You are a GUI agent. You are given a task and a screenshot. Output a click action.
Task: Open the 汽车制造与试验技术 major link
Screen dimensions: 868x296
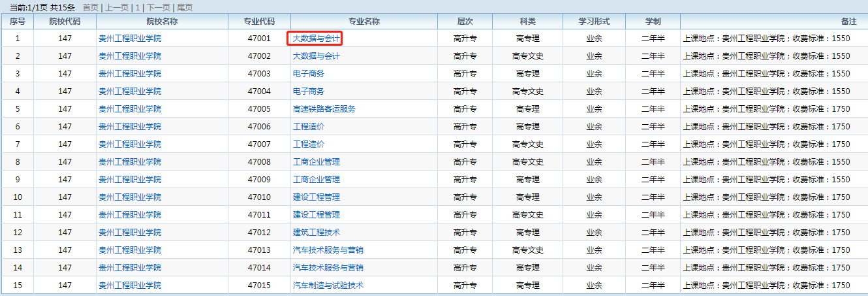[x=328, y=286]
